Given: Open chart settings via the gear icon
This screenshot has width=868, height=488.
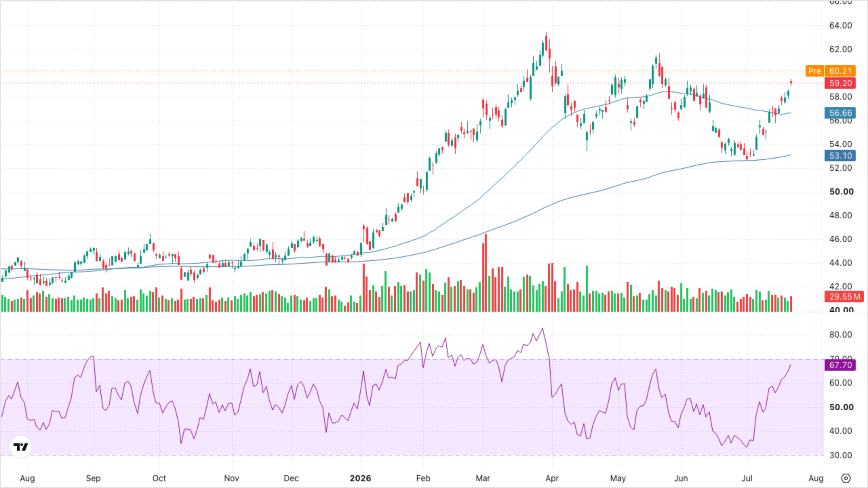Looking at the screenshot, I should [x=846, y=478].
